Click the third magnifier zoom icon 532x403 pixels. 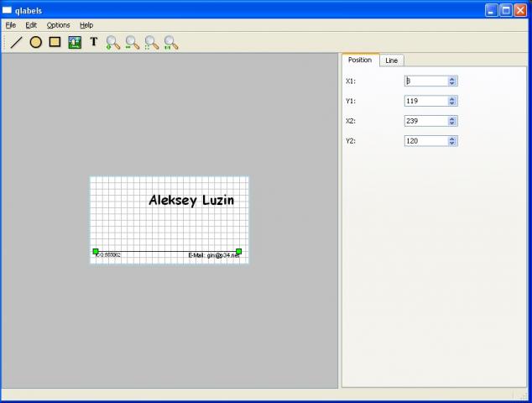152,42
